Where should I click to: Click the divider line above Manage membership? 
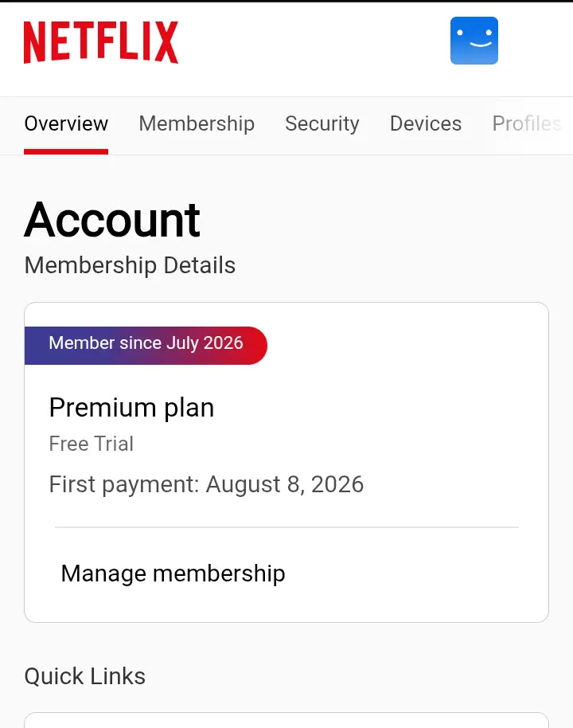[286, 527]
